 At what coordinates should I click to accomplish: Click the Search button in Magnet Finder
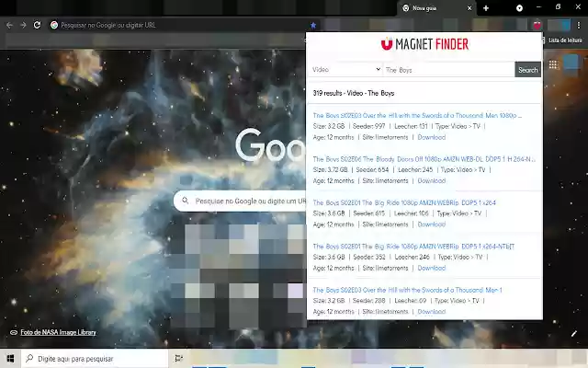[527, 70]
